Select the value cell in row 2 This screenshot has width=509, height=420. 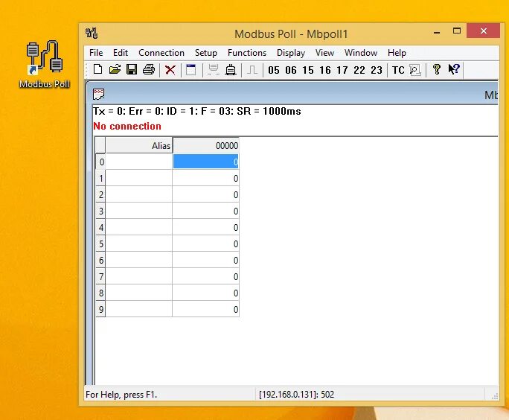tap(206, 194)
